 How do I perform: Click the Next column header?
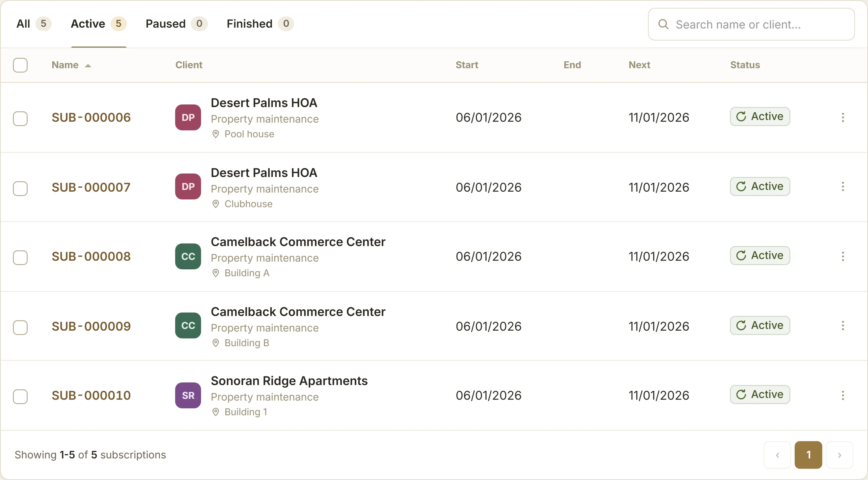(639, 65)
